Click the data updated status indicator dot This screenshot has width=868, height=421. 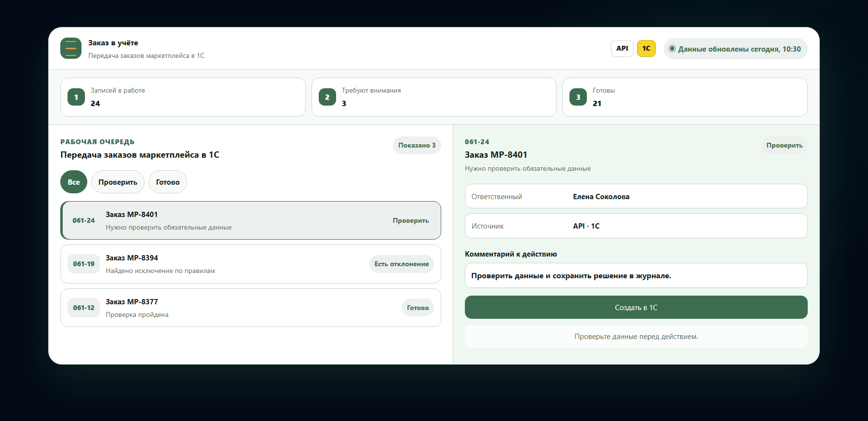click(672, 48)
